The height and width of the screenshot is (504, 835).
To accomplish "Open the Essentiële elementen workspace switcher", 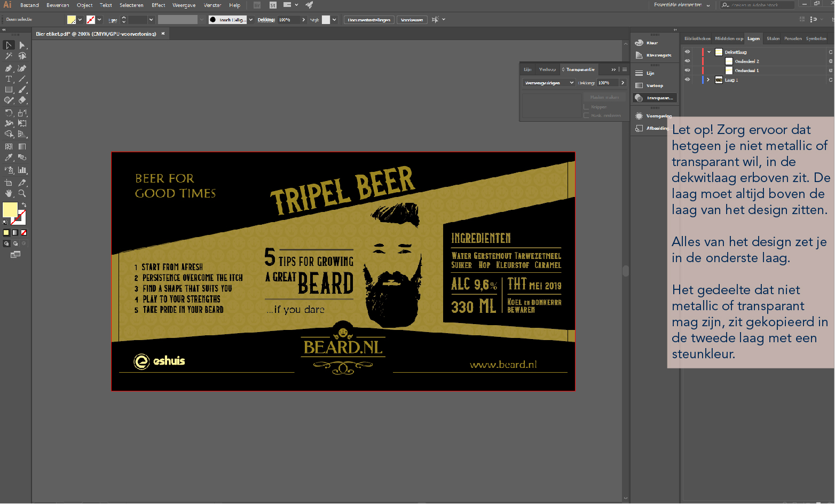I will pos(682,5).
